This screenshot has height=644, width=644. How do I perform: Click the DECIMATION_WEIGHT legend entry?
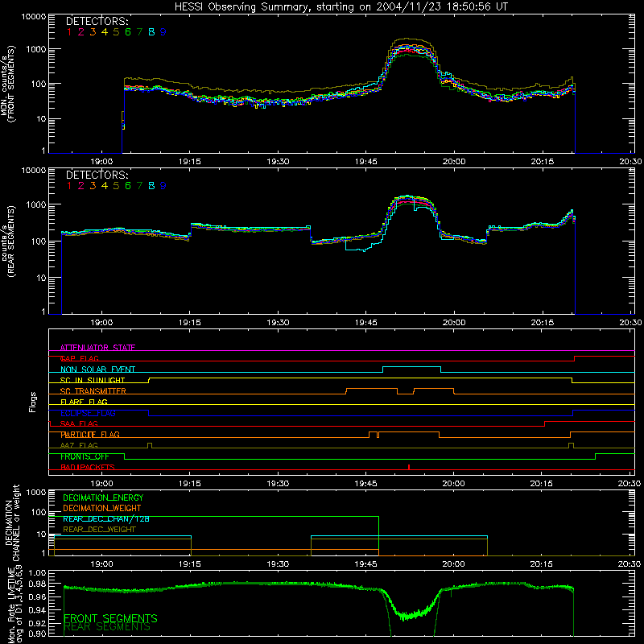102,508
